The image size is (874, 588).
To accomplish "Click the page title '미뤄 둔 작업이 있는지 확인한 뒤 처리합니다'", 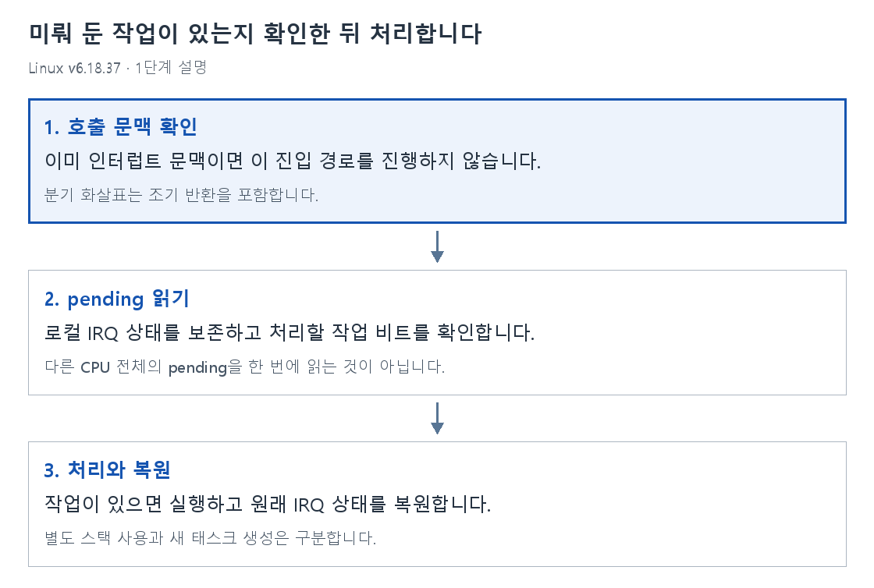I will pyautogui.click(x=255, y=34).
